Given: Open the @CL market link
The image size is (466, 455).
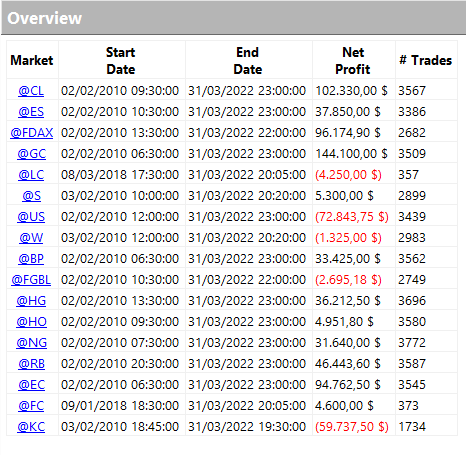Looking at the screenshot, I should tap(31, 91).
